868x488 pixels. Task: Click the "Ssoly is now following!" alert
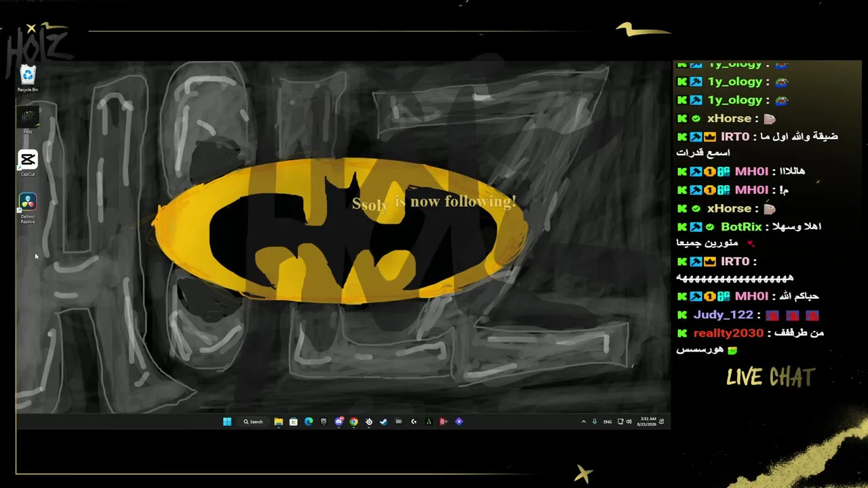[434, 202]
